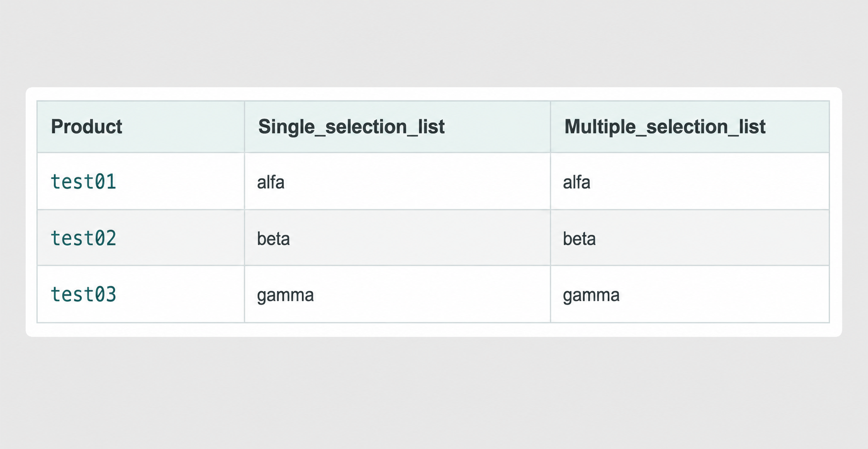Highlight the shaded test02 table row
Viewport: 868px width, 449px height.
(433, 238)
